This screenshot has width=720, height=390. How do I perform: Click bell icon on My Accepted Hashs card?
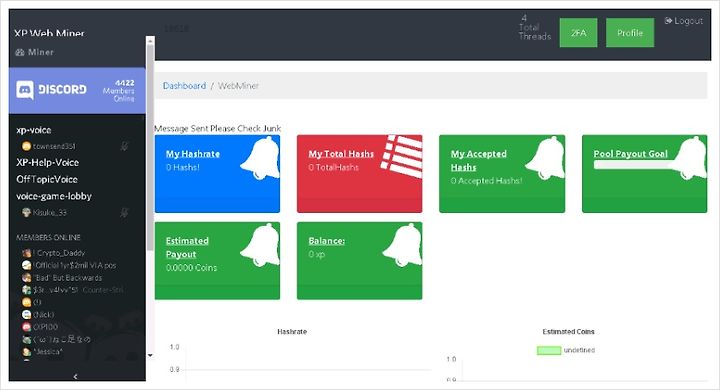[545, 158]
